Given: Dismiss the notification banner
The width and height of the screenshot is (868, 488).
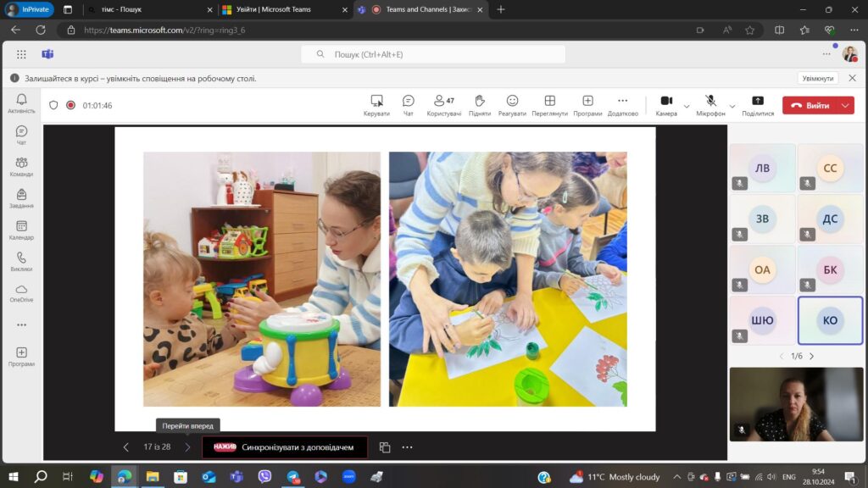Looking at the screenshot, I should coord(853,78).
